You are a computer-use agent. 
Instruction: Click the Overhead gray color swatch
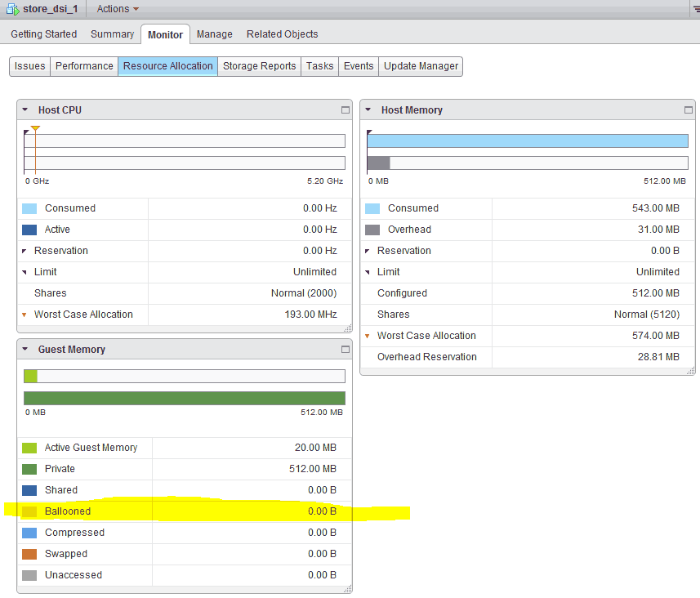tap(372, 230)
